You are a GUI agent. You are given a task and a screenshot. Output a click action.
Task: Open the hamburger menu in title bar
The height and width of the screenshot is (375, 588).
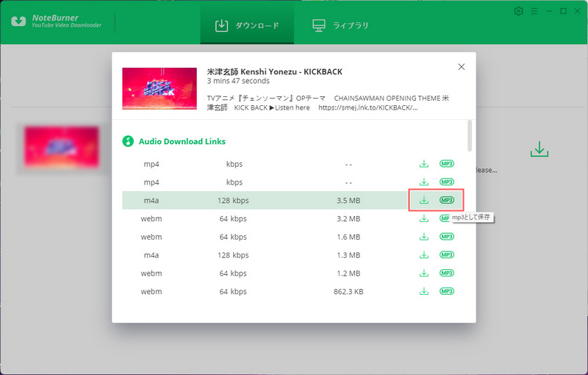[534, 11]
